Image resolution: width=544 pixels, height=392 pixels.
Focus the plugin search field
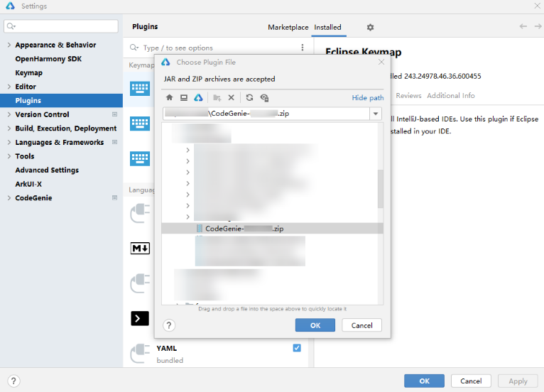point(219,48)
